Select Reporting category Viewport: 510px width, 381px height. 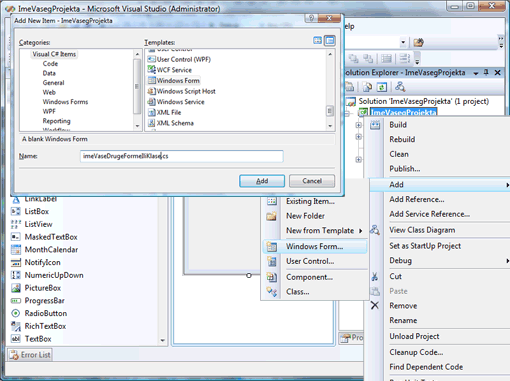point(56,121)
